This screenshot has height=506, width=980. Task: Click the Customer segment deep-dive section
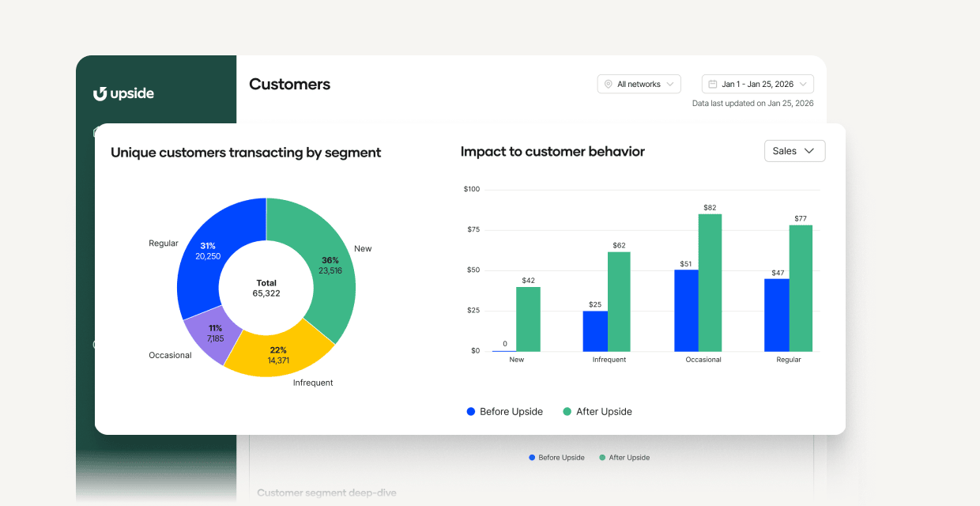326,492
